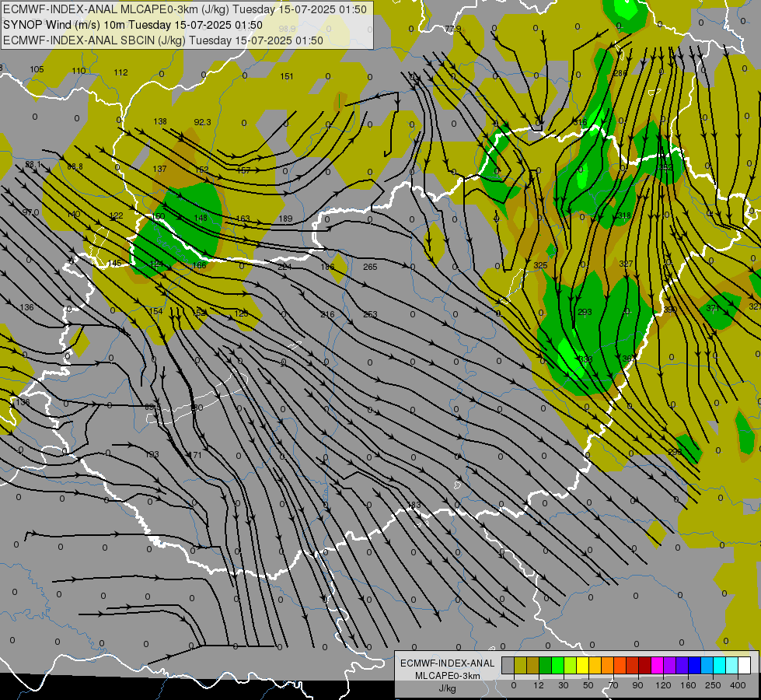Image resolution: width=761 pixels, height=700 pixels.
Task: Click the legend unit J/kg
Action: pos(448,688)
